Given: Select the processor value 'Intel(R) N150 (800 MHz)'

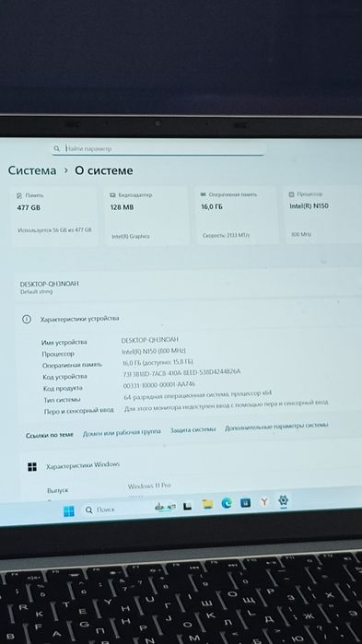Looking at the screenshot, I should pyautogui.click(x=154, y=351).
